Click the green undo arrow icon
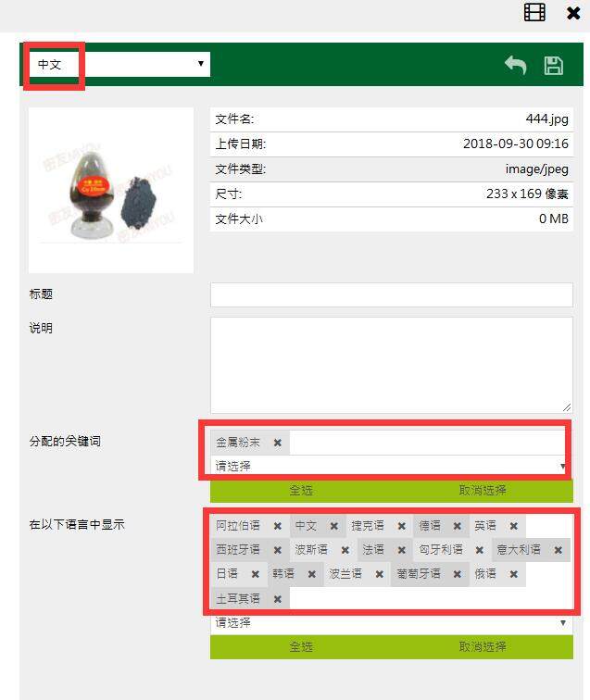The height and width of the screenshot is (700, 590). point(516,65)
